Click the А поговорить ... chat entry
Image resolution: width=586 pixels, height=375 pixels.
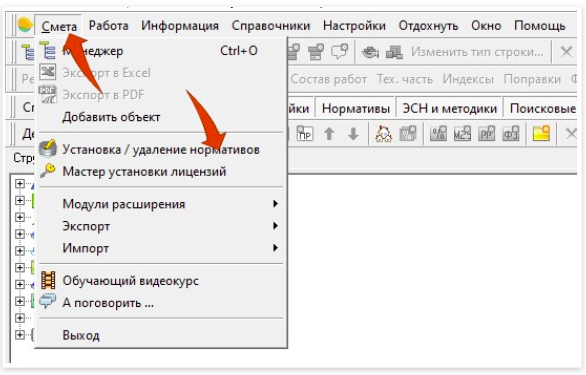[x=161, y=302]
